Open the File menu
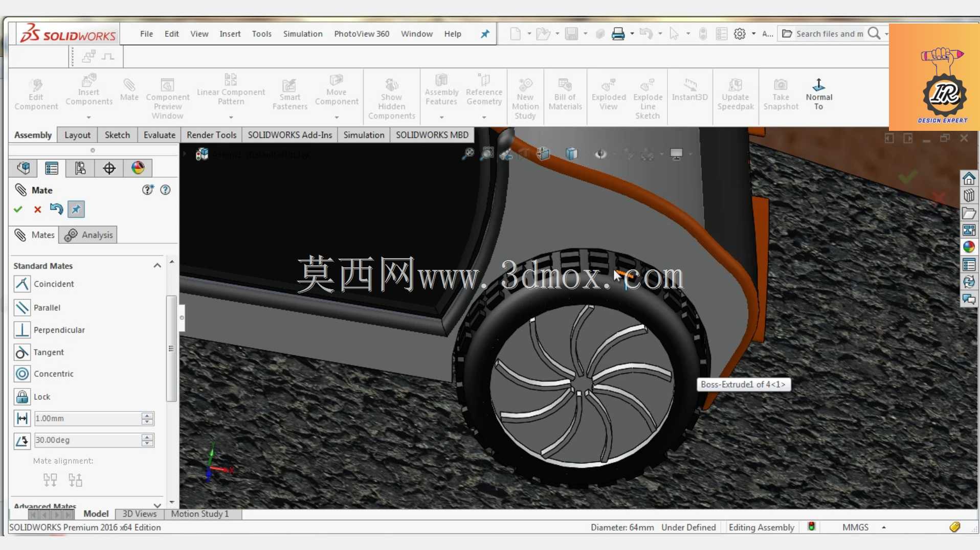The height and width of the screenshot is (550, 980). [146, 34]
